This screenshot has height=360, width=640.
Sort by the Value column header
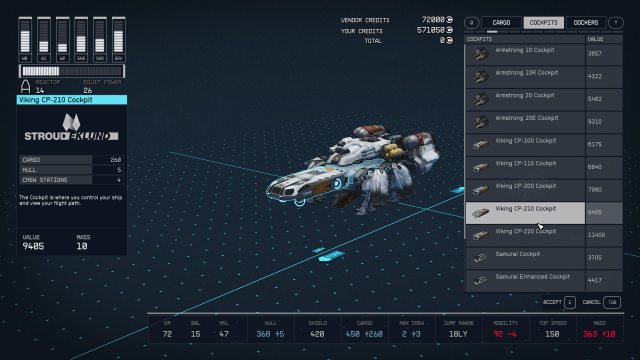(604, 39)
